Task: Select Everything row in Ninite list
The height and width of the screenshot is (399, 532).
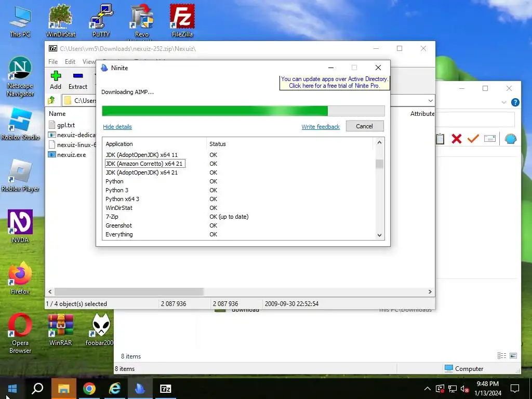Action: [238, 234]
